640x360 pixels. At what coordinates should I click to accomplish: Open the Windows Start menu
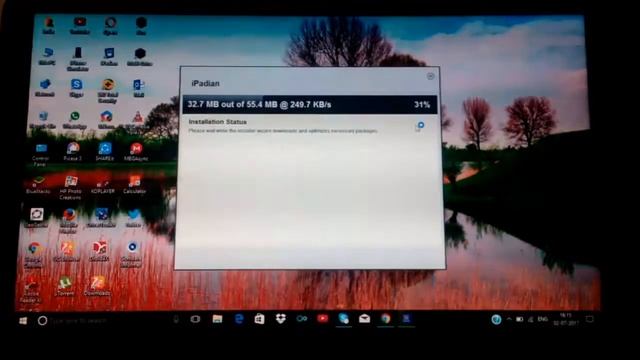pos(23,321)
